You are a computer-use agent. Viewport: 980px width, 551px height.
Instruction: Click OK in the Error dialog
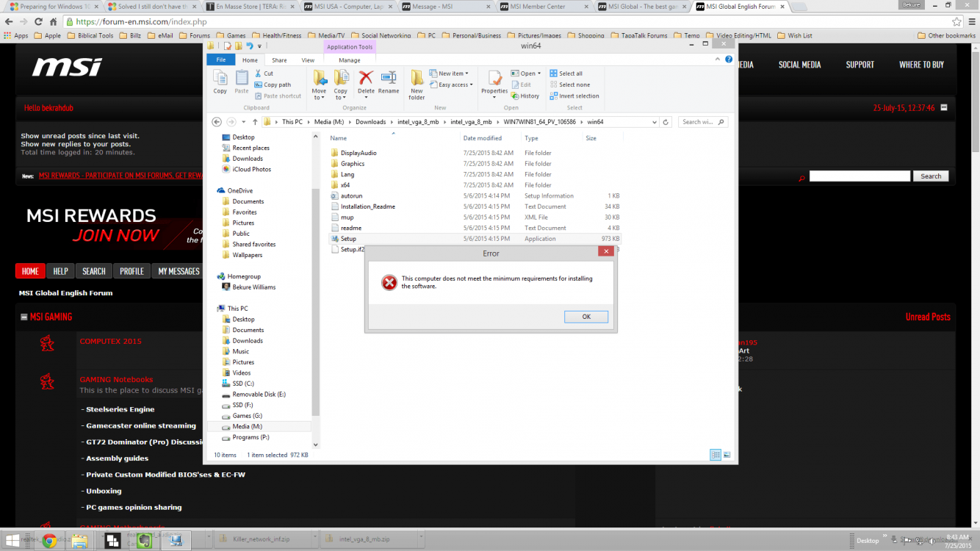click(x=586, y=317)
